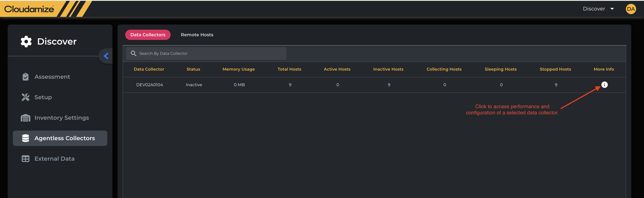644x198 pixels.
Task: Expand the Discover dropdown arrow in header
Action: tap(612, 9)
